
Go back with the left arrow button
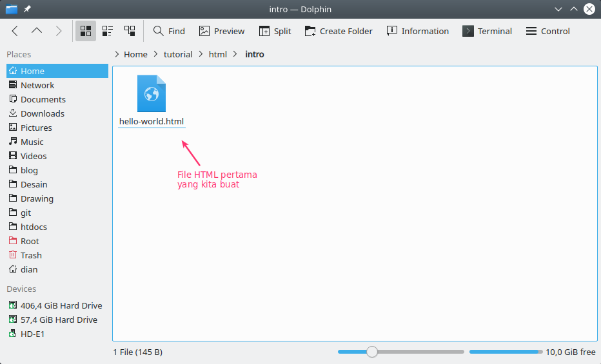tap(15, 31)
